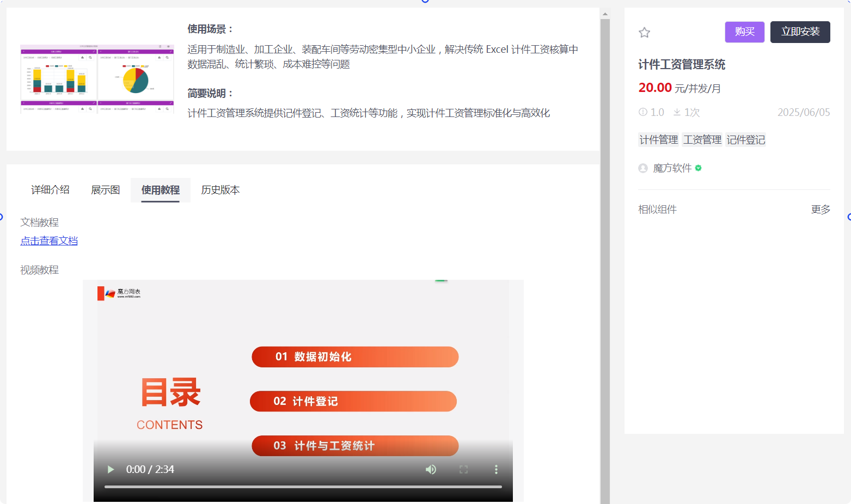Viewport: 851px width, 504px height.
Task: Click the product dashboard thumbnail image
Action: (x=97, y=79)
